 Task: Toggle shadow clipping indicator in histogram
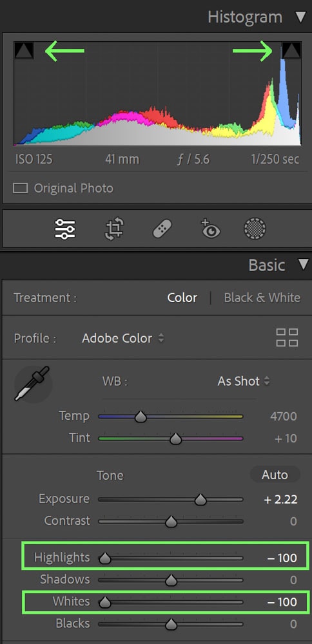click(x=24, y=50)
